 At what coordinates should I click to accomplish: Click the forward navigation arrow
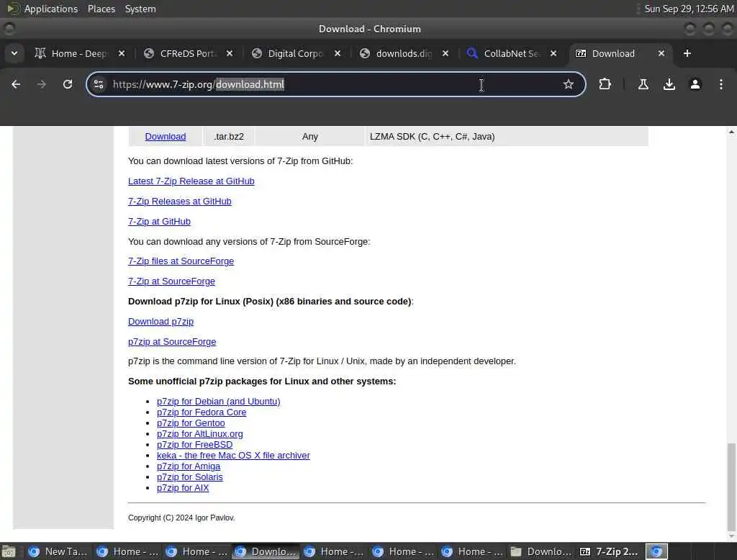pyautogui.click(x=42, y=84)
